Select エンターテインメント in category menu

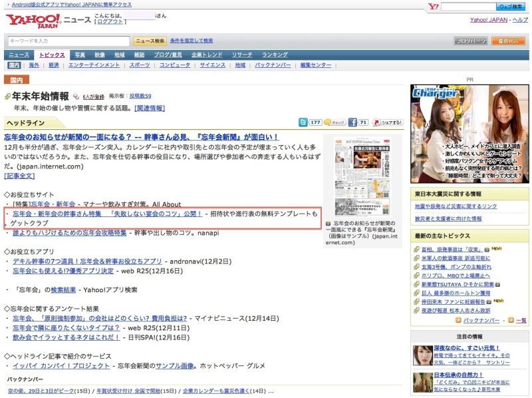(94, 65)
